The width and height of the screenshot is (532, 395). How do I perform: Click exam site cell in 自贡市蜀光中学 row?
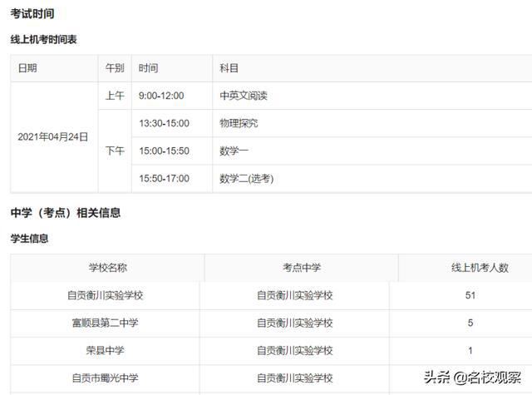point(295,378)
